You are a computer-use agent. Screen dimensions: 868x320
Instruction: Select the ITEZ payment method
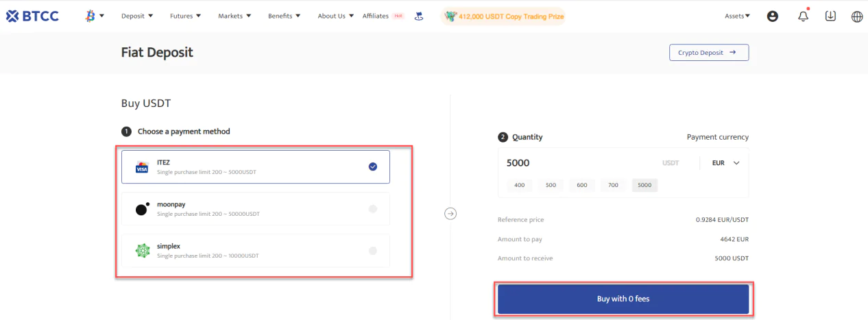coord(256,167)
